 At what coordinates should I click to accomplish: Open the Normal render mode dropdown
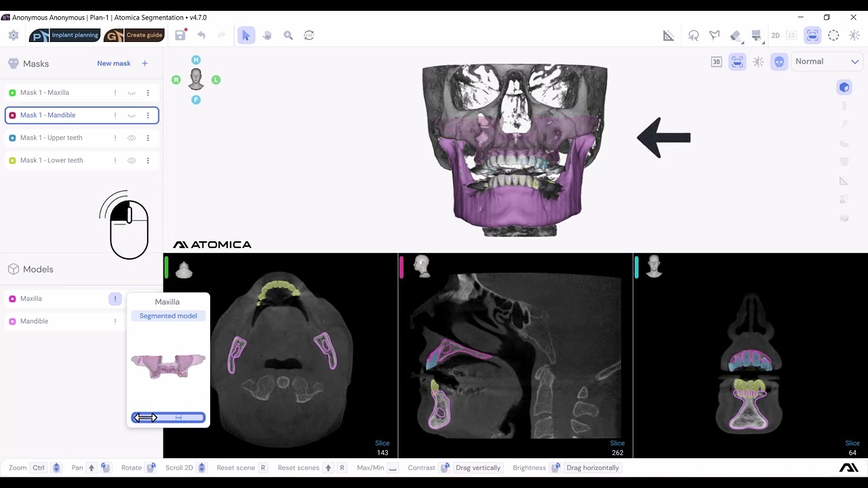point(826,62)
